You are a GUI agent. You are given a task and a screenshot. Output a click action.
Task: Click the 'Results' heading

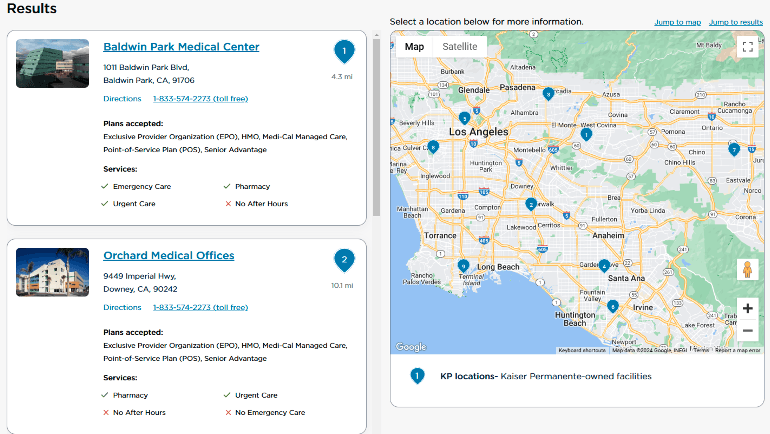click(x=32, y=8)
